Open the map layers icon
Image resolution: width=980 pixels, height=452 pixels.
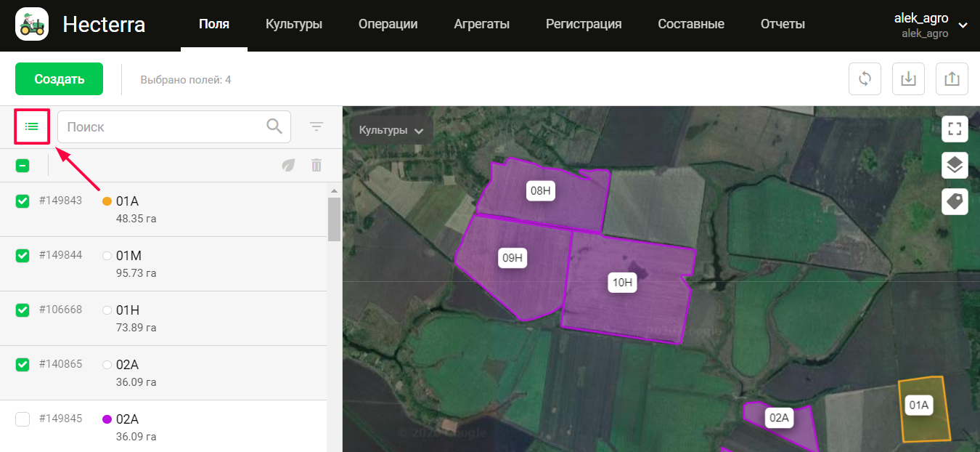pyautogui.click(x=955, y=165)
